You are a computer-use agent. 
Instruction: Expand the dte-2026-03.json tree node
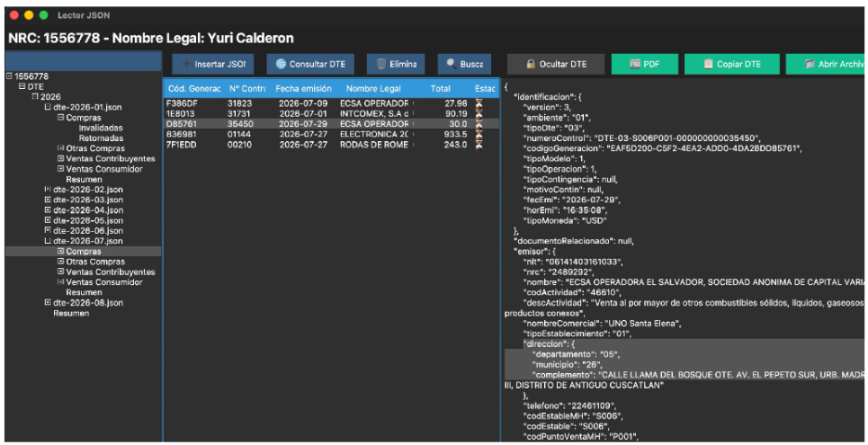[x=48, y=200]
